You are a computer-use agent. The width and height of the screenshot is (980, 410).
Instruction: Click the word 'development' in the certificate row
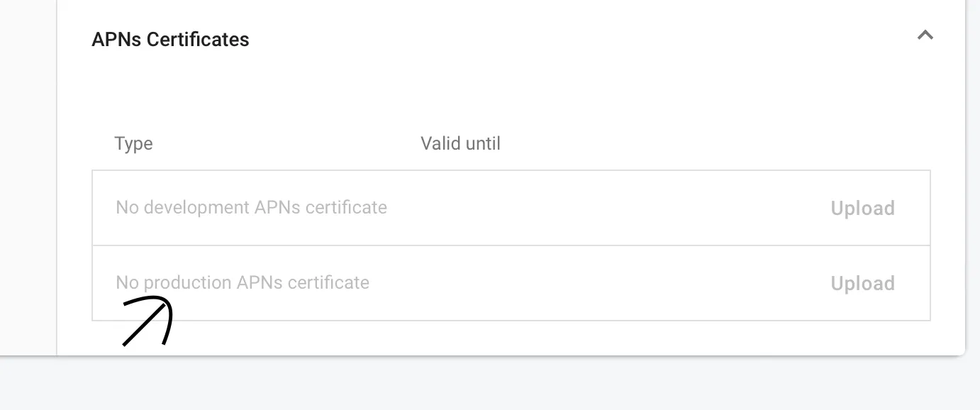[x=196, y=208]
